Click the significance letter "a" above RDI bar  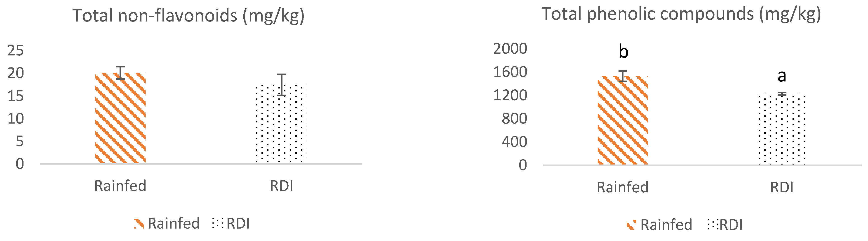pyautogui.click(x=782, y=76)
